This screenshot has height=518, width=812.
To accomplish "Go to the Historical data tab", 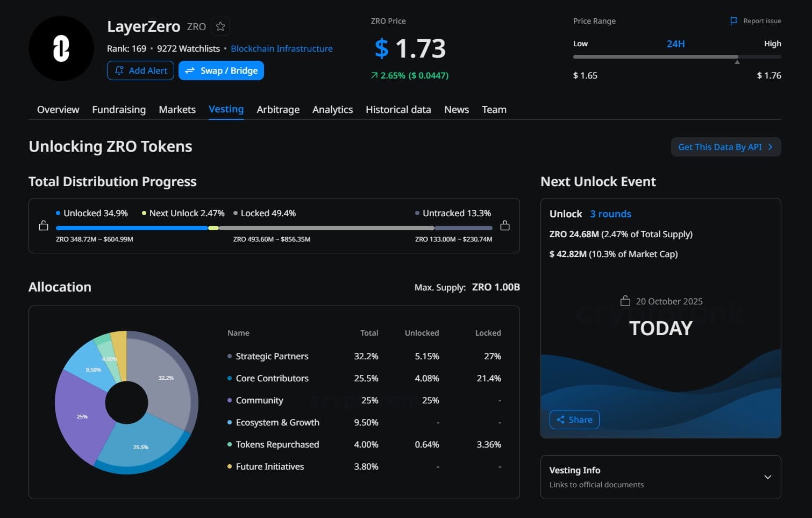I will 398,110.
